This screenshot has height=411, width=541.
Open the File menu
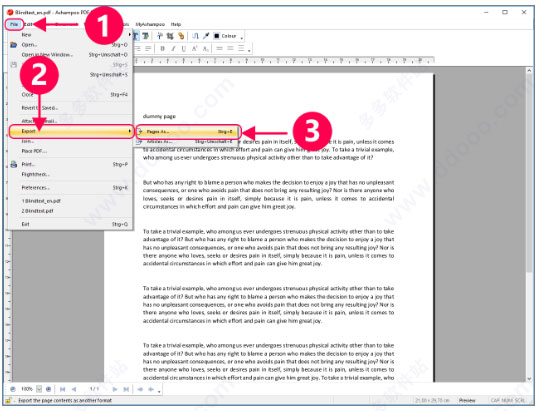[x=14, y=24]
